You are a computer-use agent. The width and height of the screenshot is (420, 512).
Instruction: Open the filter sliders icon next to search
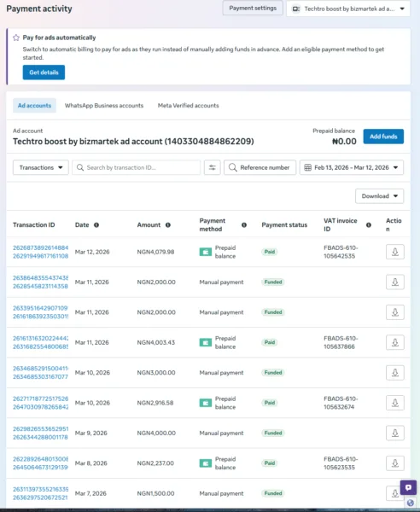pos(213,167)
